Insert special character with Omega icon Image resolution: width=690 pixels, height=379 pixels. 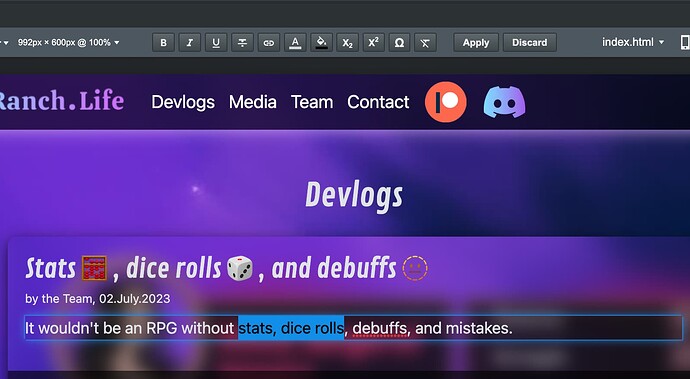pos(399,43)
